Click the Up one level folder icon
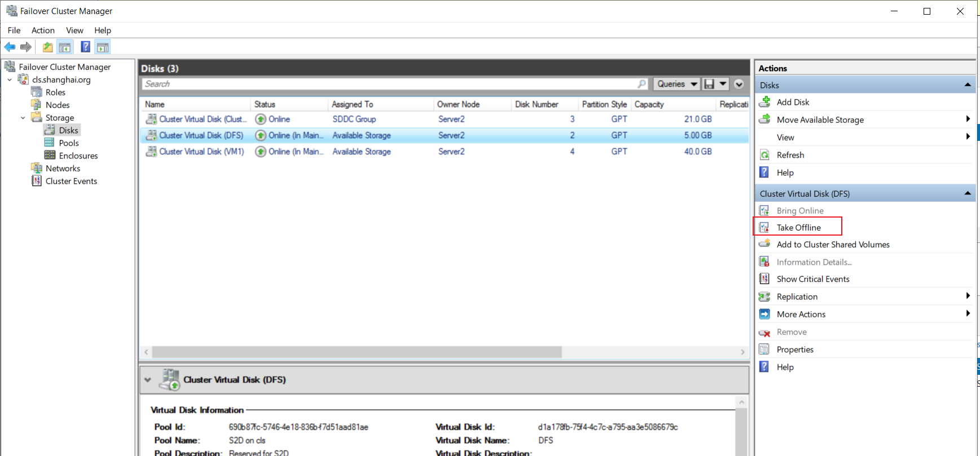Screen dimensions: 980x456 48,47
